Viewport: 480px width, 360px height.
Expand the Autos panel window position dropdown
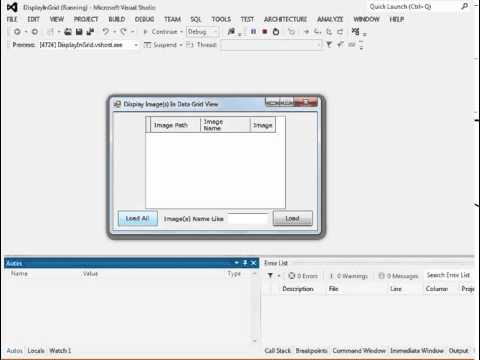[x=236, y=263]
